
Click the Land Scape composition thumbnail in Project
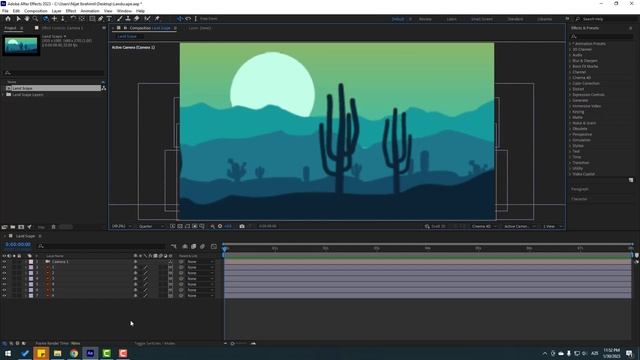click(21, 45)
